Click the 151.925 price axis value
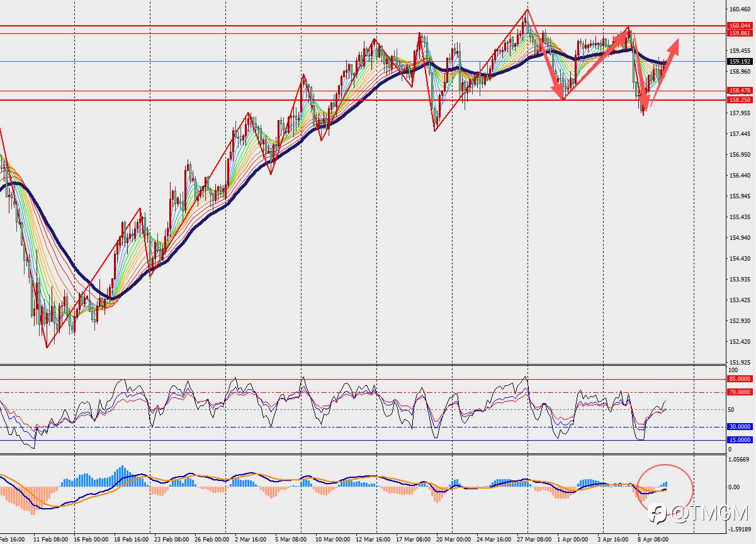Image resolution: width=756 pixels, height=544 pixels. point(740,363)
